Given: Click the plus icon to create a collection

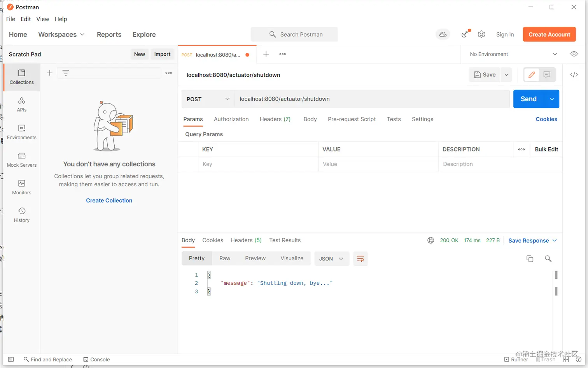Looking at the screenshot, I should (49, 73).
